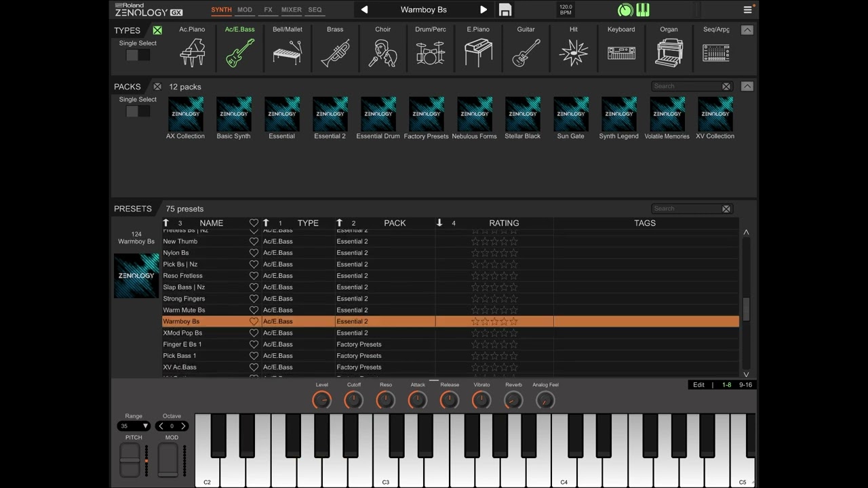Switch knob page to 1-8
The height and width of the screenshot is (488, 868).
coord(726,385)
